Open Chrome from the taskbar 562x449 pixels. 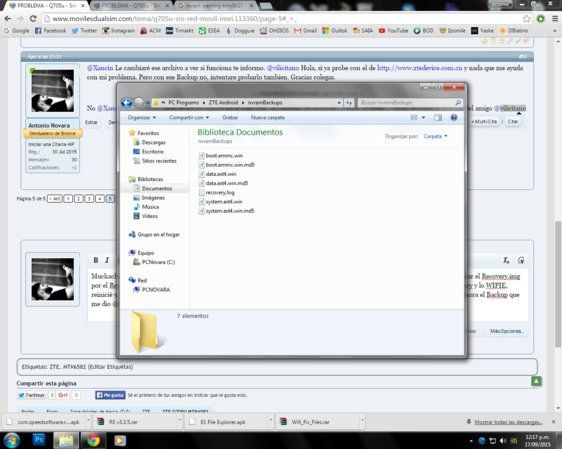coord(93,440)
